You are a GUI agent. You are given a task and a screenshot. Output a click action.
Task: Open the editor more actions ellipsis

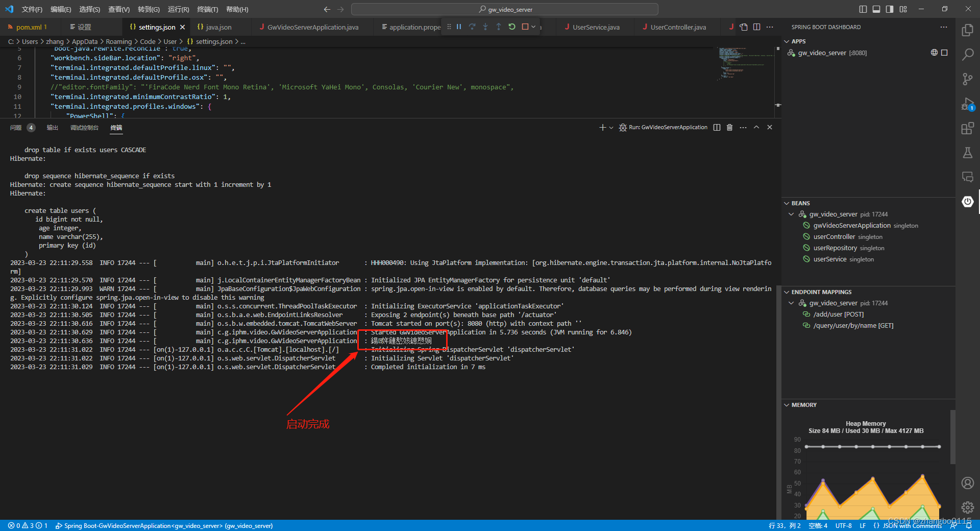pos(770,27)
